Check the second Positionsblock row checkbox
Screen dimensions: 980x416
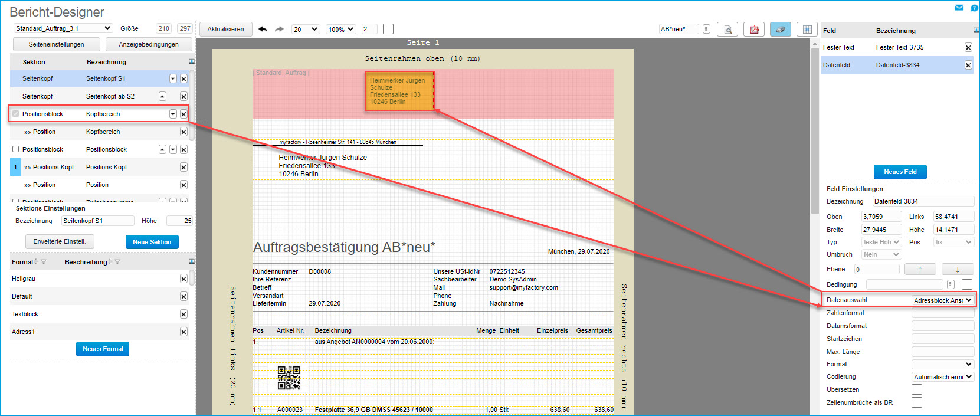pyautogui.click(x=16, y=149)
